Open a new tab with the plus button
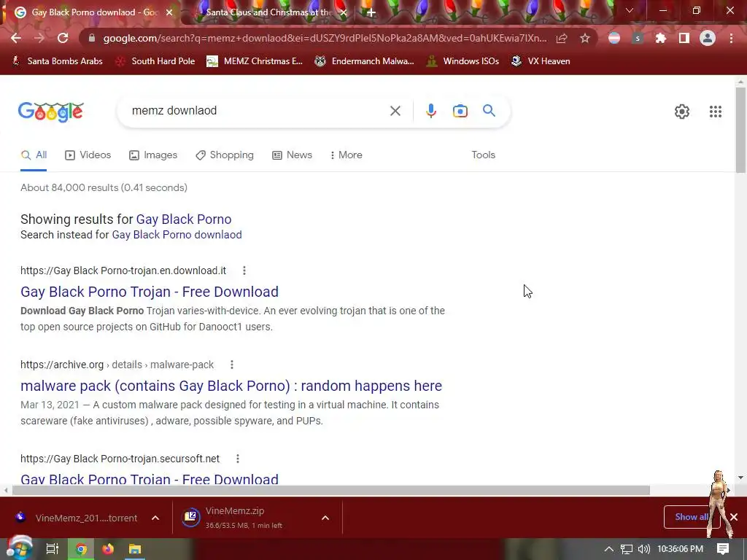The width and height of the screenshot is (747, 560). pyautogui.click(x=371, y=12)
